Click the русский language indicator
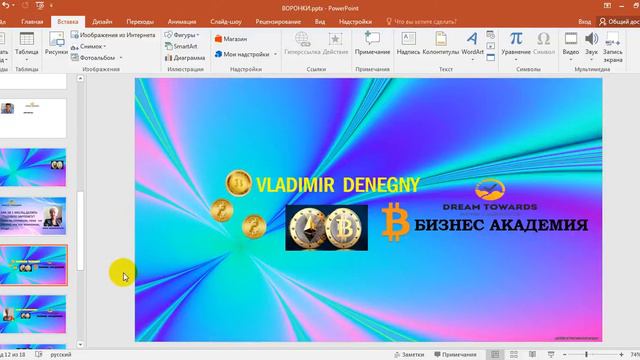Viewport: 640px width, 360px height. [61, 355]
